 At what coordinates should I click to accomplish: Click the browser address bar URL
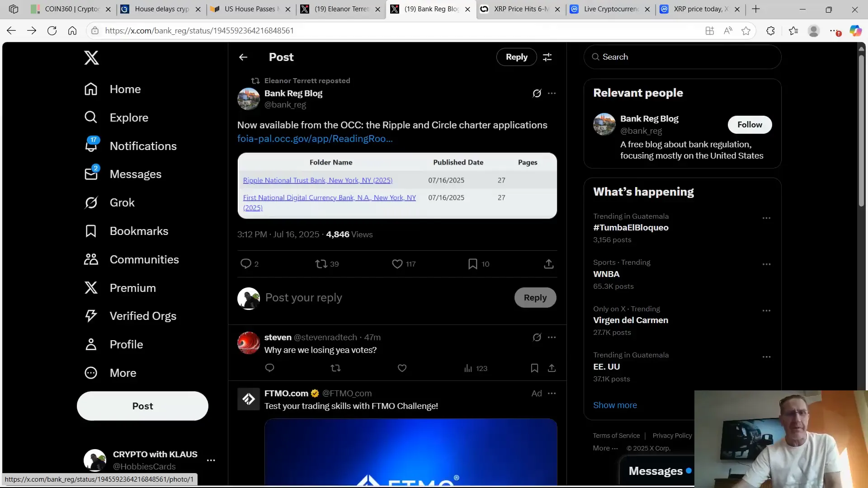pos(199,31)
